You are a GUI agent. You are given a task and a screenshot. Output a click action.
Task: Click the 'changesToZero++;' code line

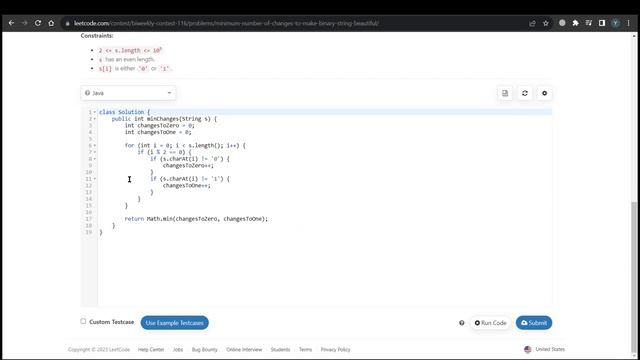point(188,165)
